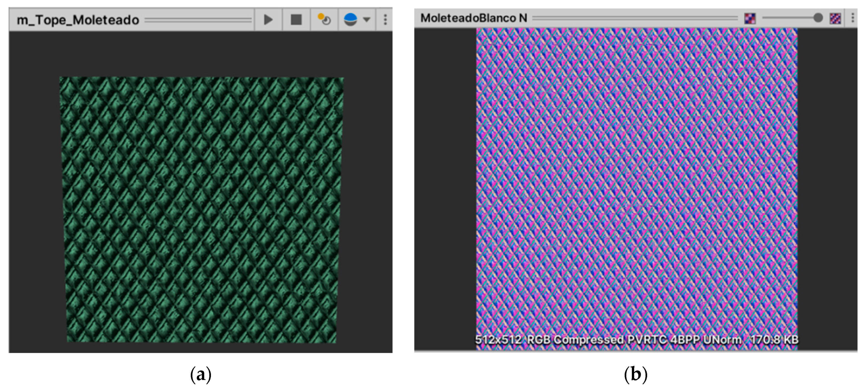This screenshot has height=392, width=868.
Task: Click the pink normal map texture preview
Action: tap(636, 182)
